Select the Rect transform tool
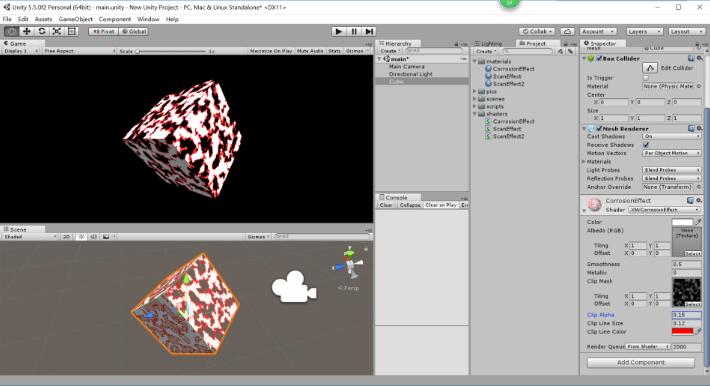The image size is (710, 386). (x=72, y=31)
